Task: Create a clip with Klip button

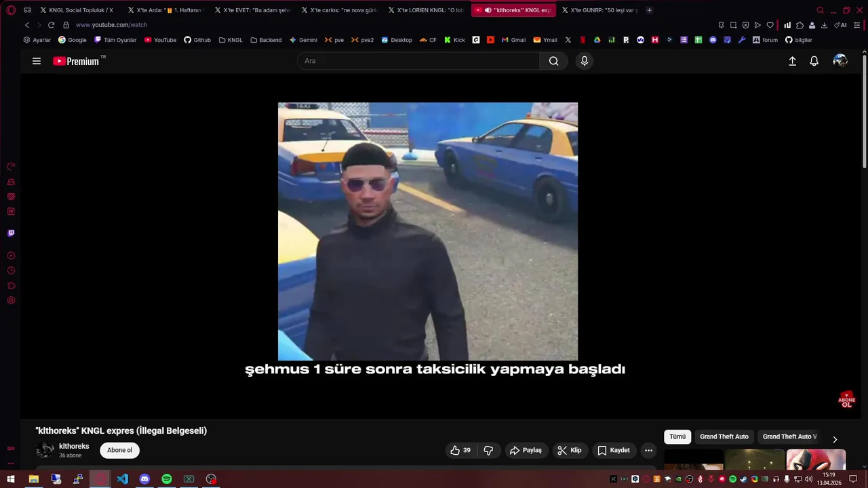Action: click(570, 450)
